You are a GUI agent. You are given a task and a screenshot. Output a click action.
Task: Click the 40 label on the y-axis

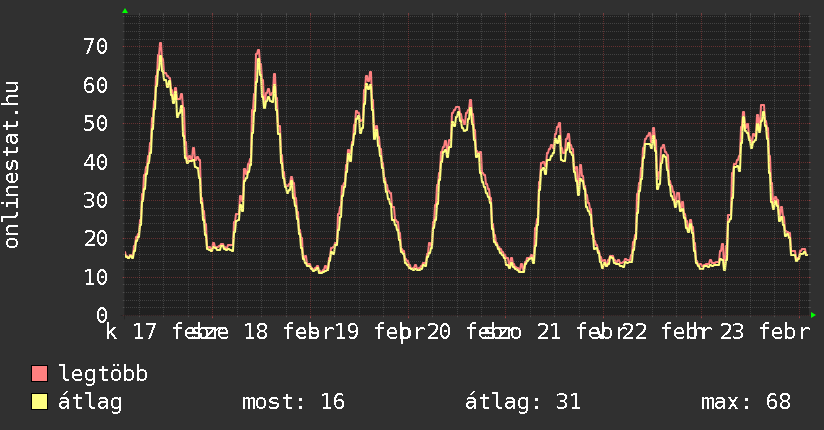pyautogui.click(x=94, y=161)
